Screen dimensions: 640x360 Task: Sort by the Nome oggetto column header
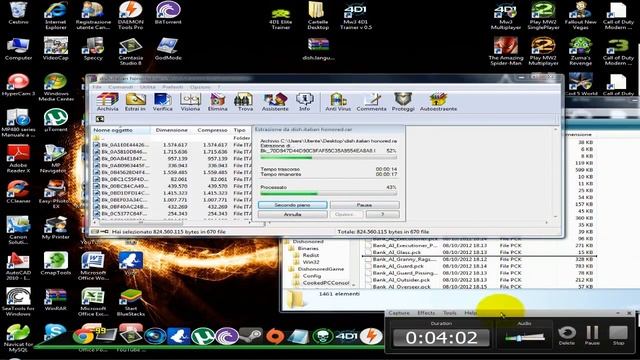[x=121, y=130]
